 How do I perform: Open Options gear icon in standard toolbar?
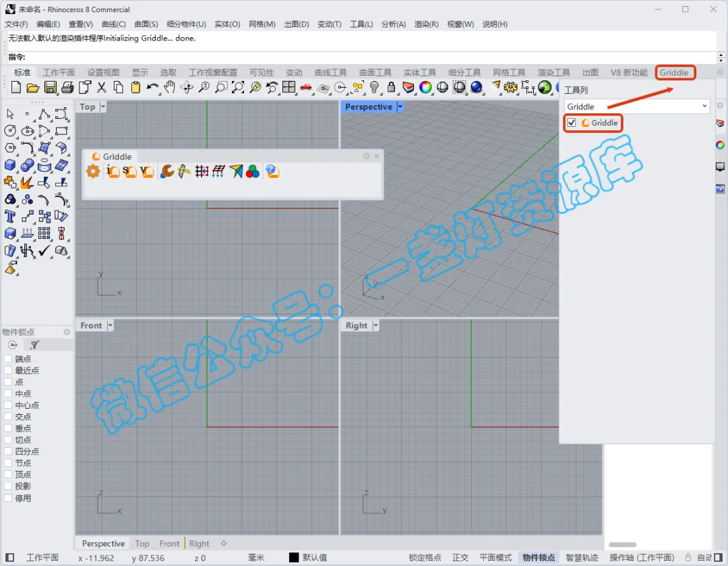coord(511,87)
